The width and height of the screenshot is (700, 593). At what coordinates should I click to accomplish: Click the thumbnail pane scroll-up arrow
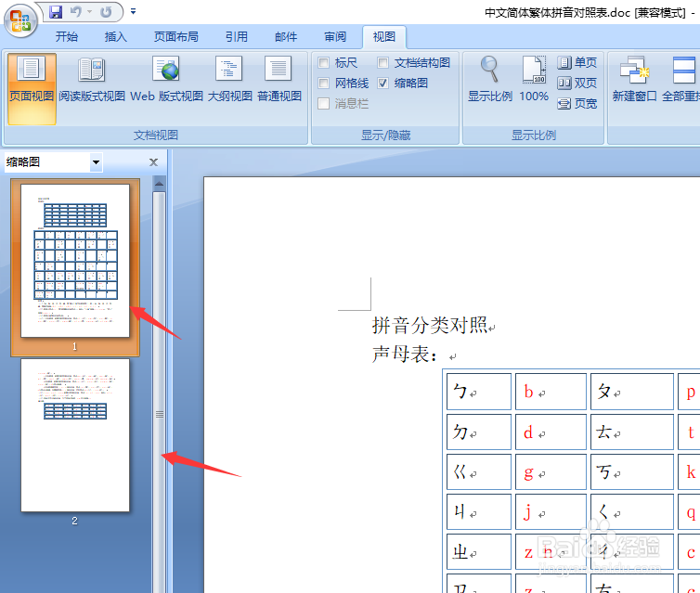[x=159, y=183]
